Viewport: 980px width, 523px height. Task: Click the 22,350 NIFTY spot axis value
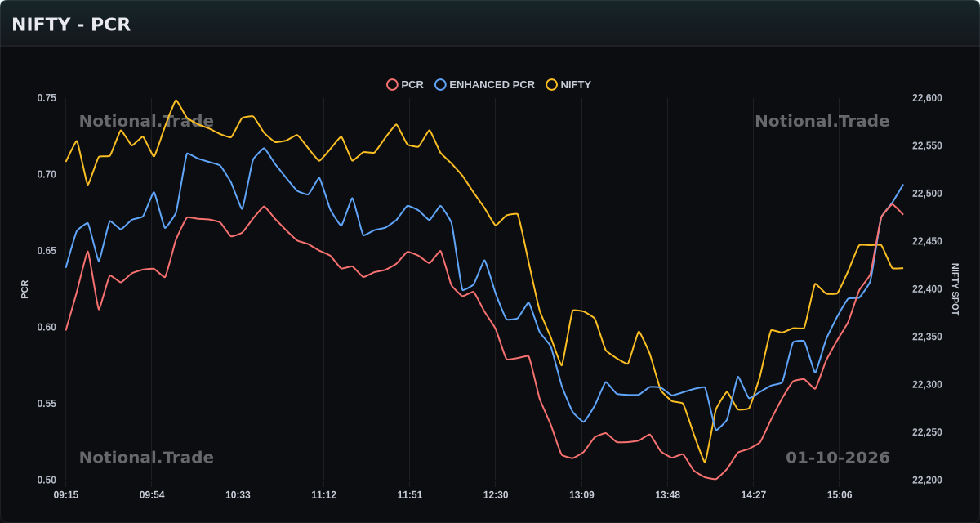[927, 337]
